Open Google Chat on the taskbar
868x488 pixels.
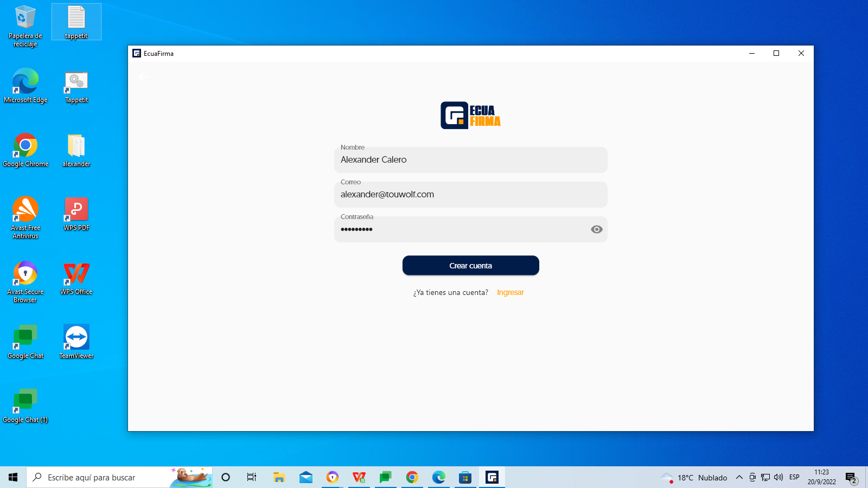[x=386, y=477]
